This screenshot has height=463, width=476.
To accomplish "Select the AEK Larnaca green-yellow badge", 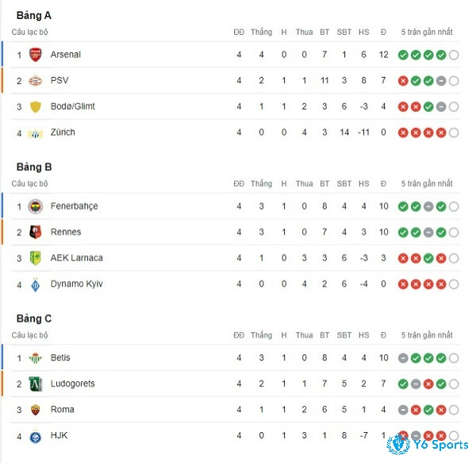I will tap(35, 258).
